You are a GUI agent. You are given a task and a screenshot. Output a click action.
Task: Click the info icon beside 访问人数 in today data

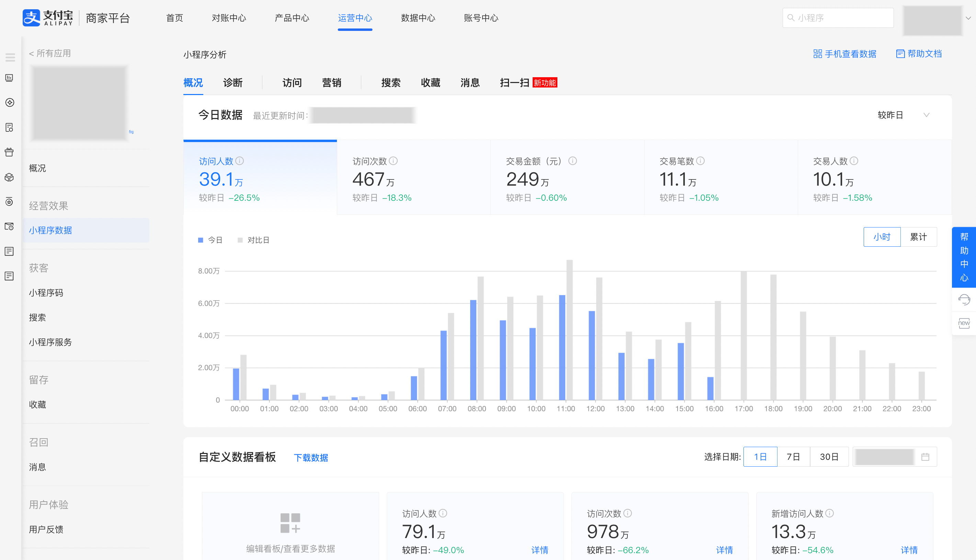(x=240, y=161)
